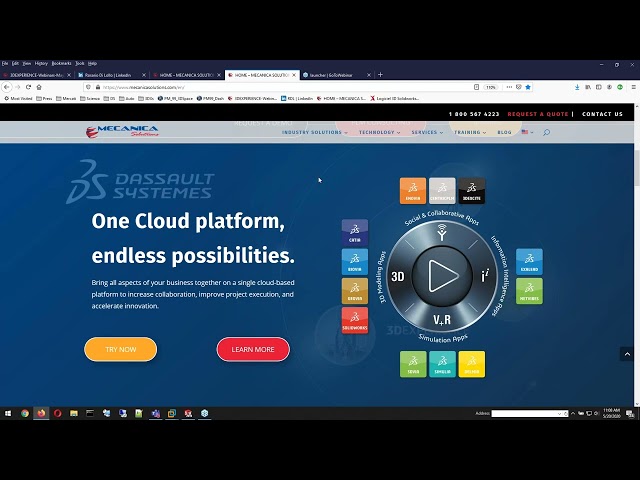Viewport: 640px width, 480px height.
Task: Open the Contact Us link
Action: tap(602, 114)
